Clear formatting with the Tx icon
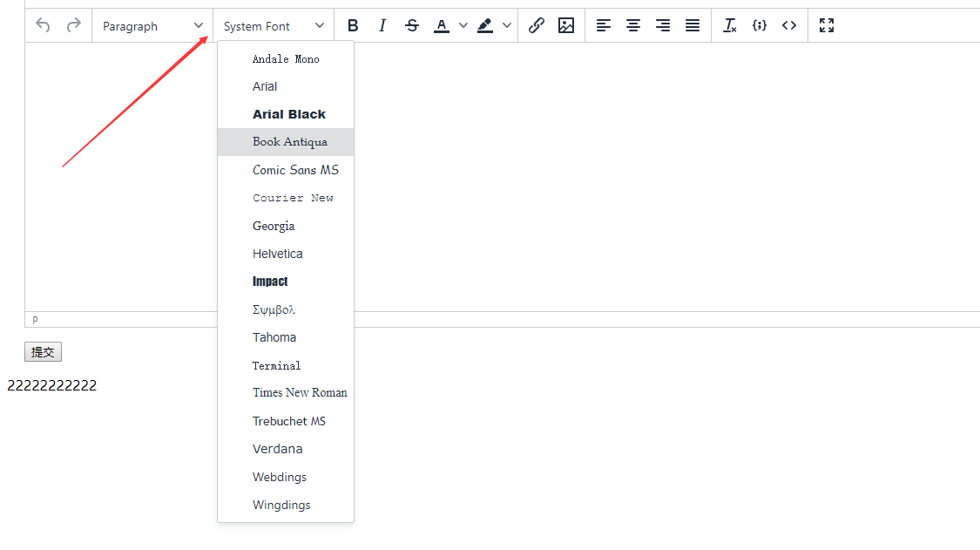 point(729,25)
